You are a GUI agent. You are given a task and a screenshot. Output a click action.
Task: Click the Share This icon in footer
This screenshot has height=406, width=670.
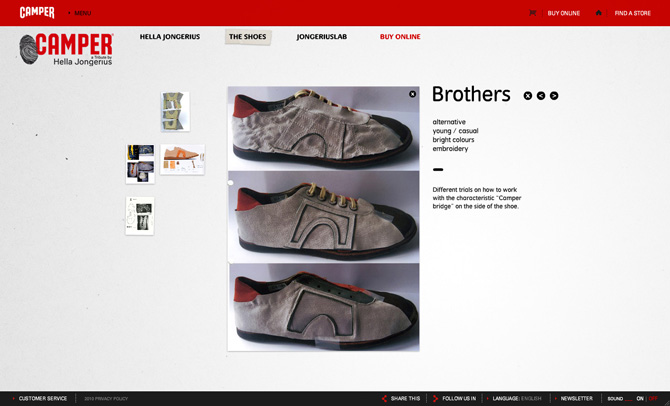tap(384, 398)
